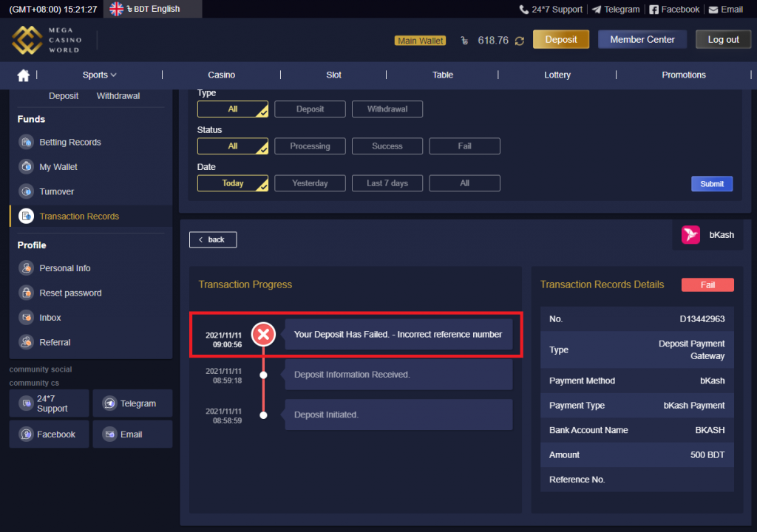Click the phone icon for 24*7 Support

pyautogui.click(x=523, y=9)
